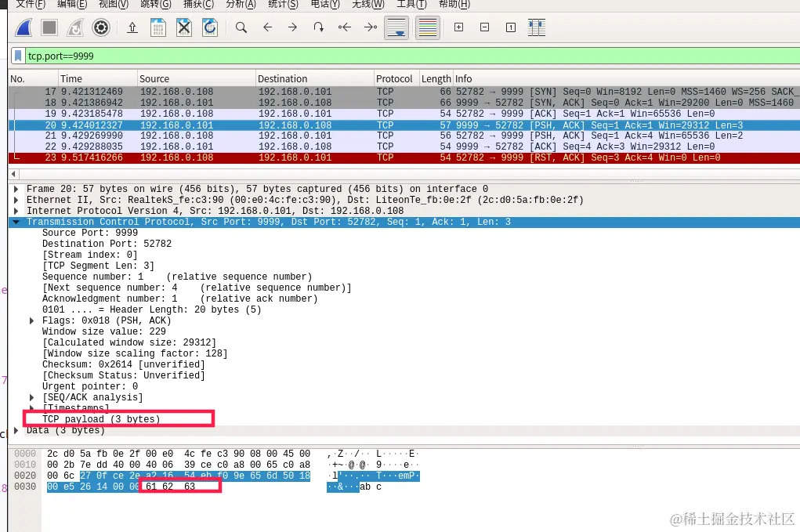Image resolution: width=800 pixels, height=532 pixels.
Task: Open the 统计(S) menu
Action: click(x=283, y=4)
